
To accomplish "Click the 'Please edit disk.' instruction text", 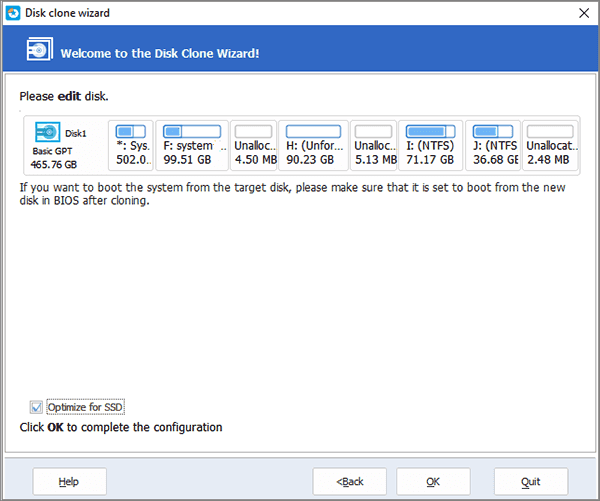I will (64, 96).
